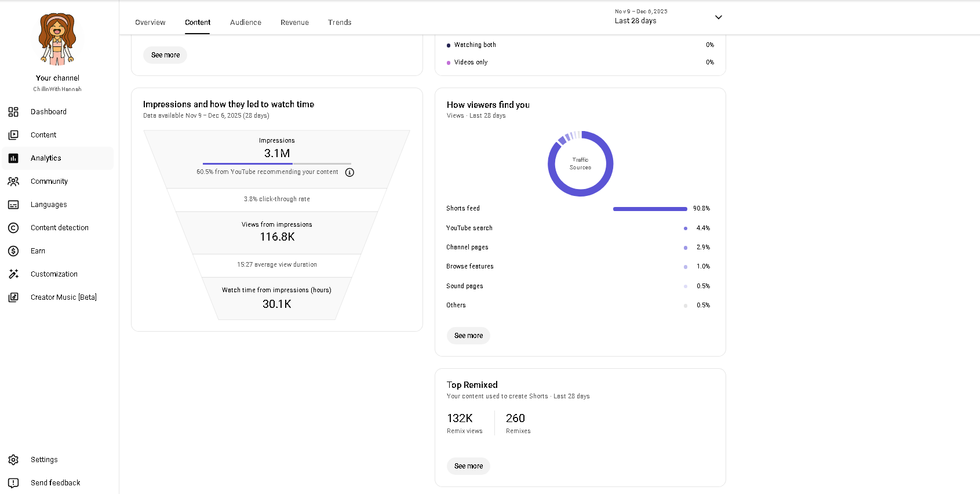Open the Revenue tab
This screenshot has width=980, height=494.
point(294,23)
